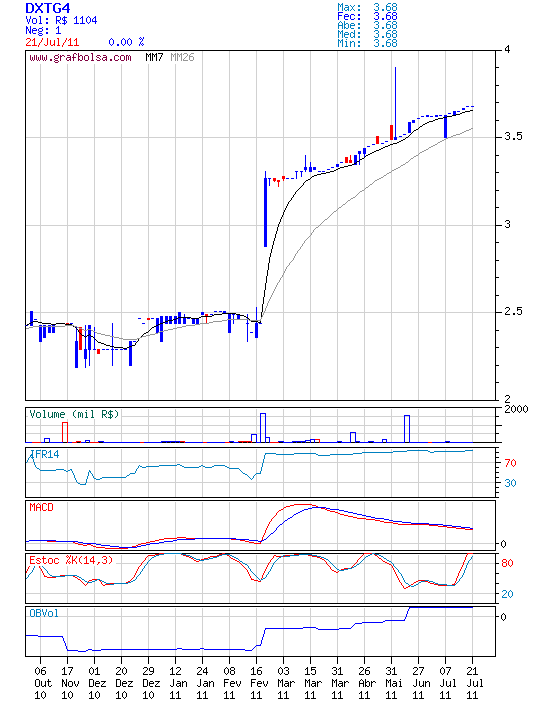
Task: Click the '24 Jan 11' date label
Action: point(205,683)
